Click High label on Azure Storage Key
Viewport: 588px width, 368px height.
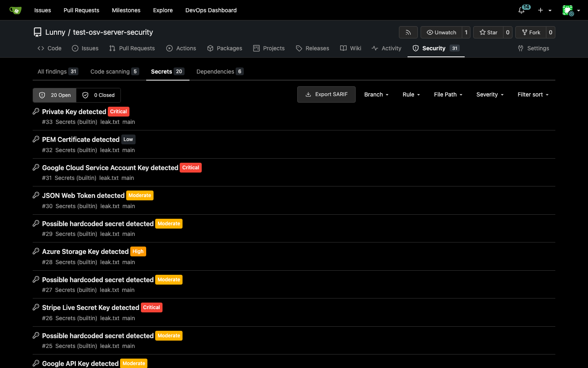[x=138, y=251]
